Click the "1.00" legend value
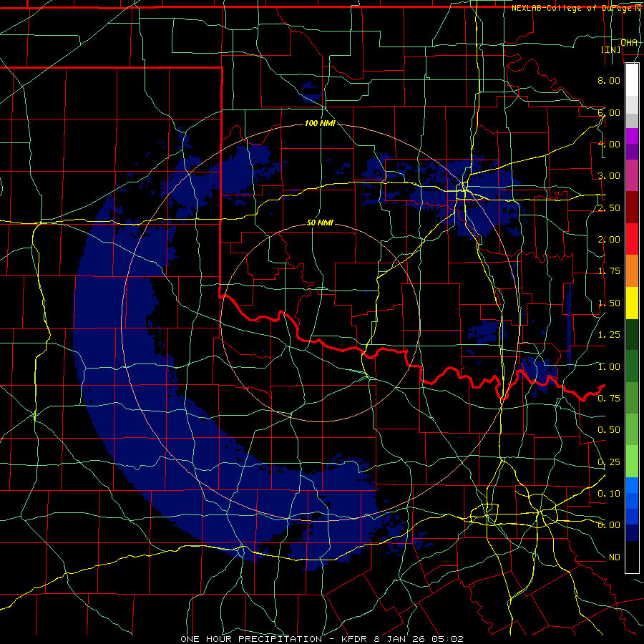Screen dimensions: 644x644 [609, 367]
